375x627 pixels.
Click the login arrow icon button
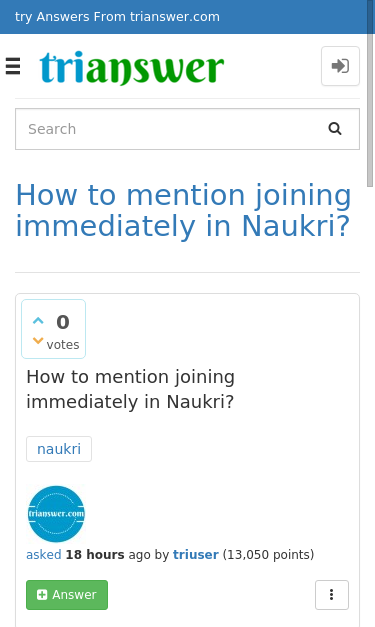tap(340, 66)
